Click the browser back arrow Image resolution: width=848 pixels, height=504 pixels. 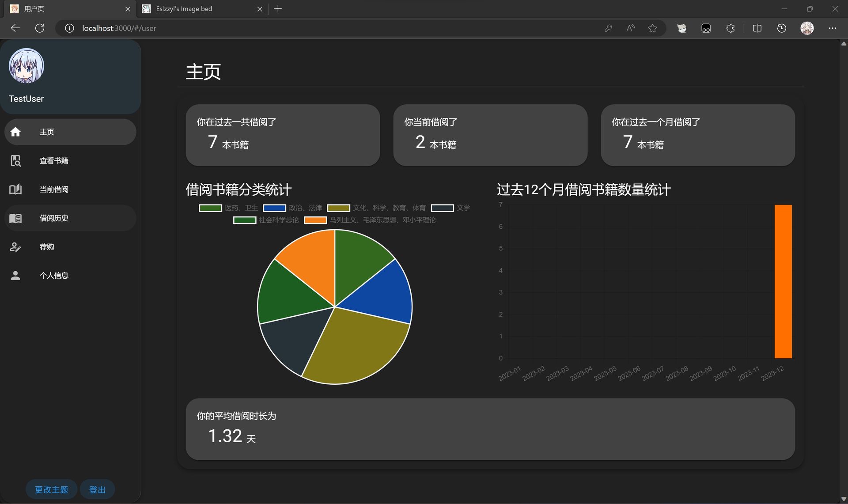tap(15, 28)
